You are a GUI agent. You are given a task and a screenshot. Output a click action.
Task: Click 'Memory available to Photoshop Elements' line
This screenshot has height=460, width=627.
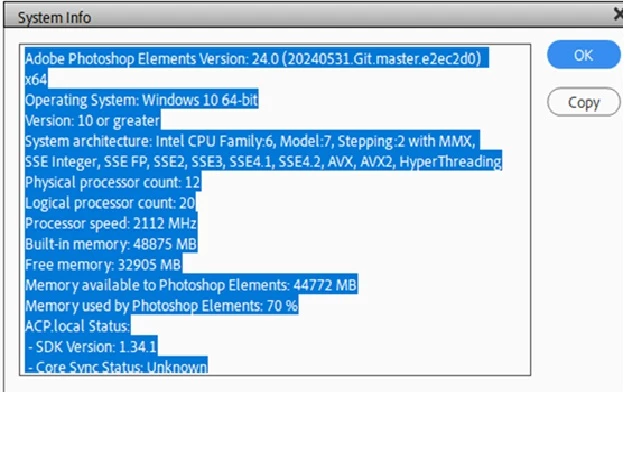point(191,285)
